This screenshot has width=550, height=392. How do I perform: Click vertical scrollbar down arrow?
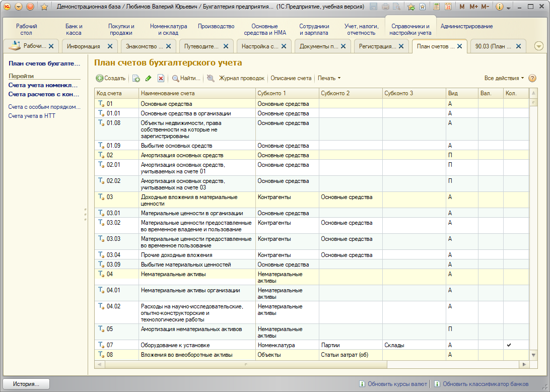pos(533,355)
